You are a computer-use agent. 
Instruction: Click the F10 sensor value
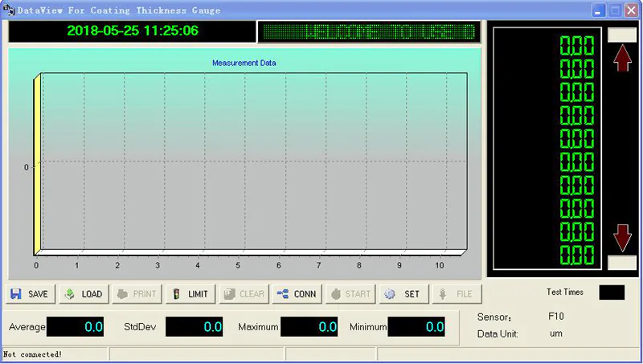pos(556,316)
